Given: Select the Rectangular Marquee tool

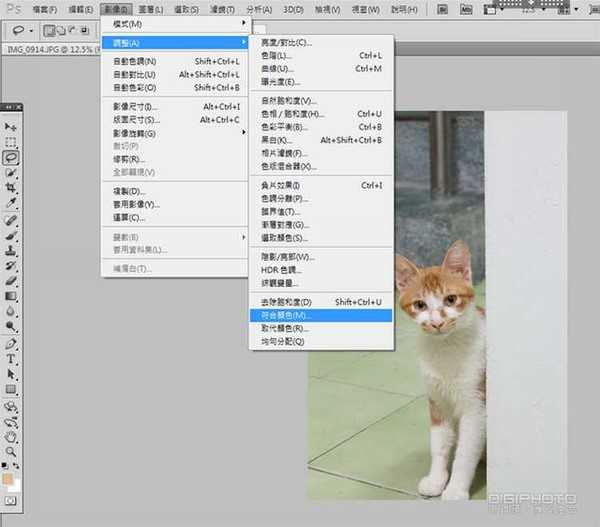Looking at the screenshot, I should (11, 142).
